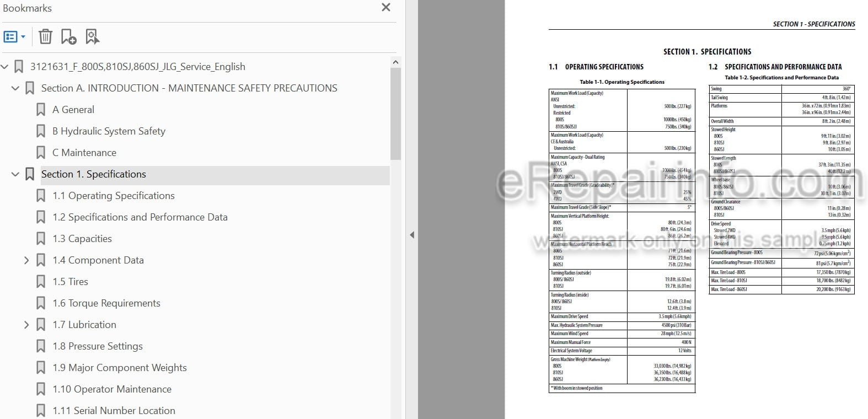Open 1.1 Operating Specifications bookmark
868x419 pixels.
114,196
